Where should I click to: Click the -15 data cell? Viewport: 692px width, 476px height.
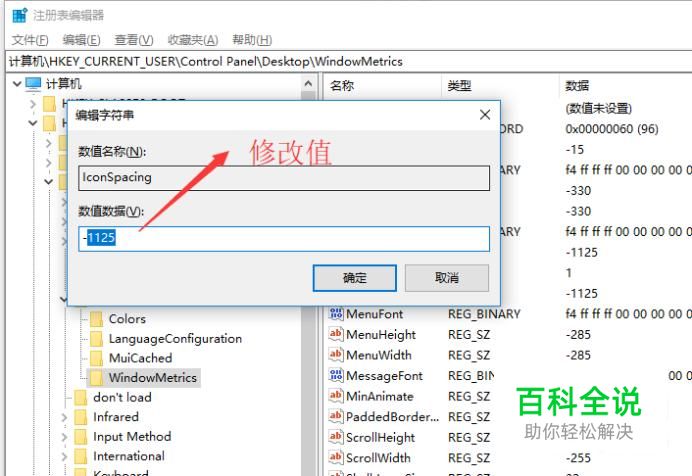click(575, 150)
